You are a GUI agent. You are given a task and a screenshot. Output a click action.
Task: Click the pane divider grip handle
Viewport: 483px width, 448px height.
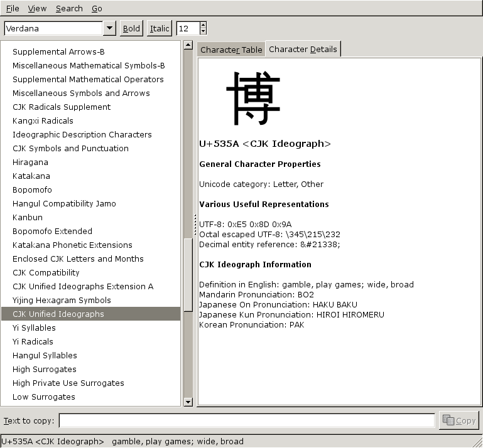click(195, 225)
